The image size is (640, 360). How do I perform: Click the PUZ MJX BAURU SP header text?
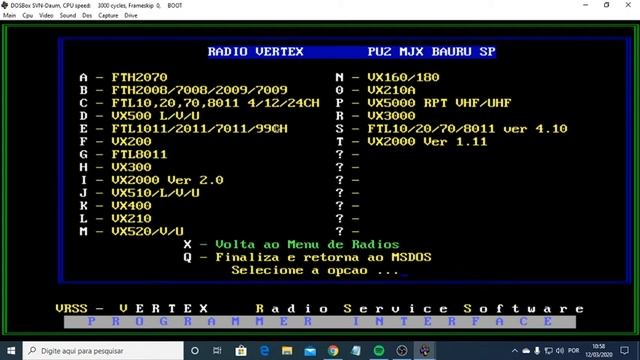click(431, 51)
